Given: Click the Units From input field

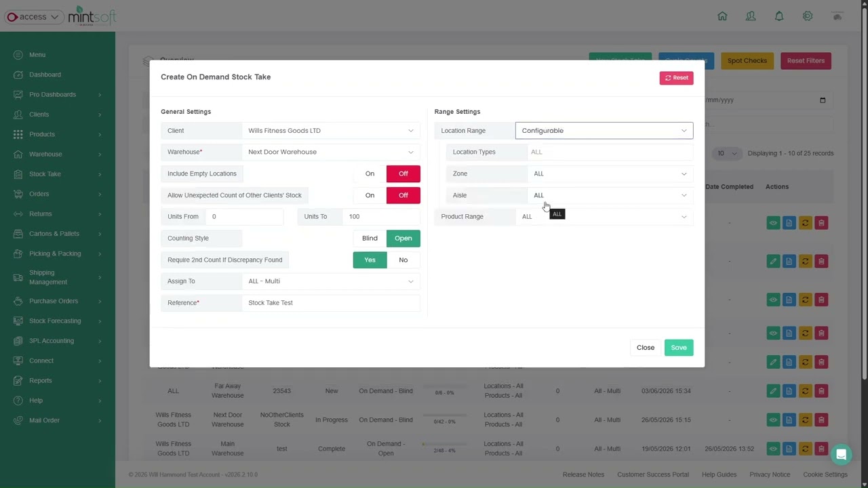Looking at the screenshot, I should (244, 217).
